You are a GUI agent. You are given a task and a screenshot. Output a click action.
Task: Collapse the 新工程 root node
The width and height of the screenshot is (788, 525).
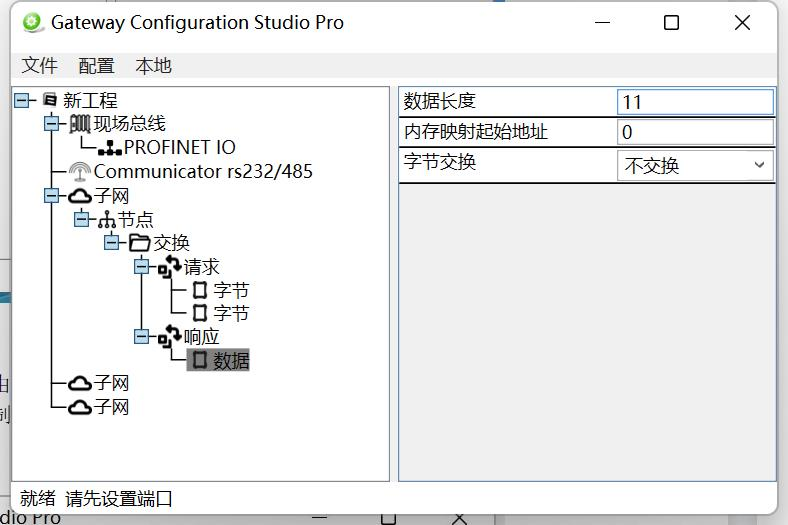coord(22,100)
